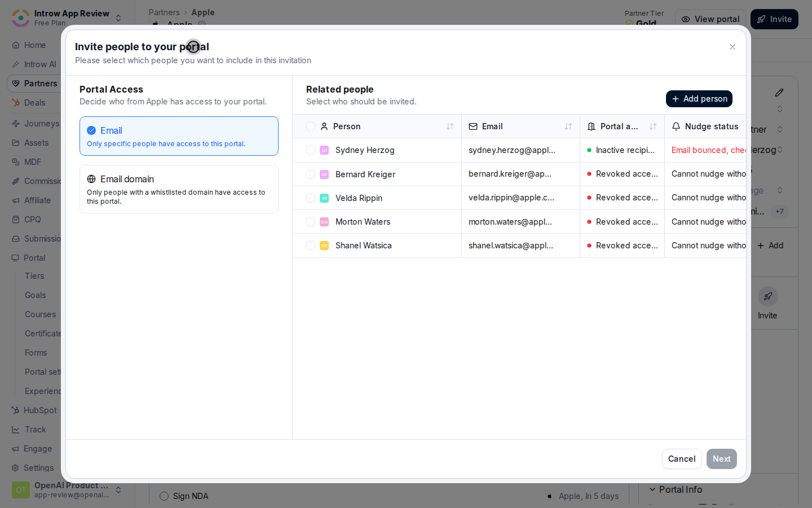Click the bell icon in Nudge status header

[676, 126]
